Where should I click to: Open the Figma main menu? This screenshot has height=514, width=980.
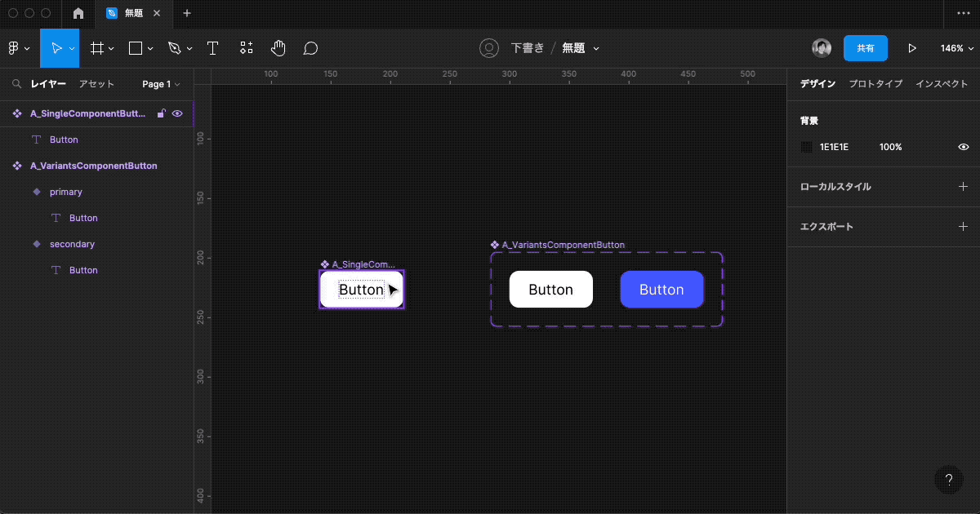coord(18,48)
